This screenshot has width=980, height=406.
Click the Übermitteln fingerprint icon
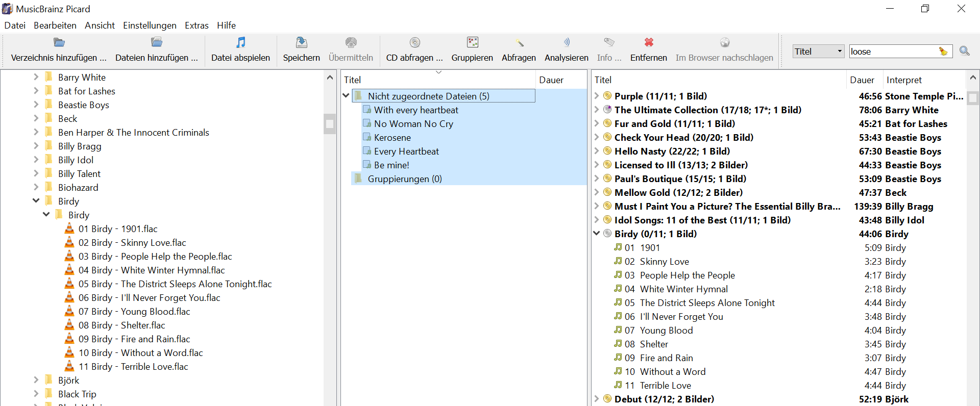[x=351, y=42]
